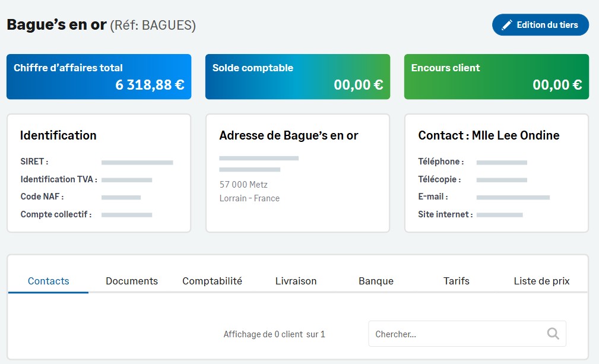Click the E-mail field placeholder value
The width and height of the screenshot is (599, 364).
[513, 197]
